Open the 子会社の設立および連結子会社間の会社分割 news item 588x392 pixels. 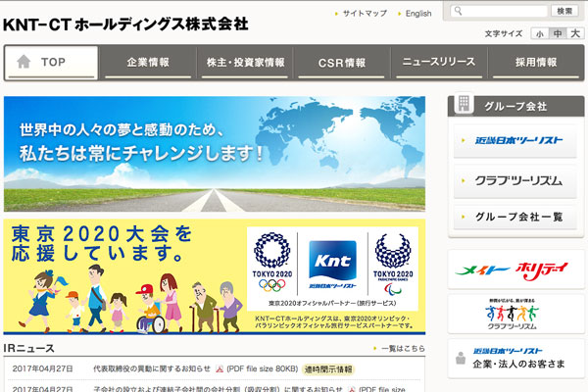218,389
